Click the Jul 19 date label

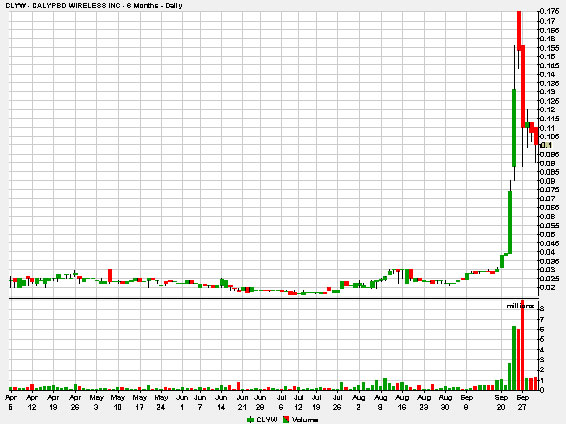[316, 402]
